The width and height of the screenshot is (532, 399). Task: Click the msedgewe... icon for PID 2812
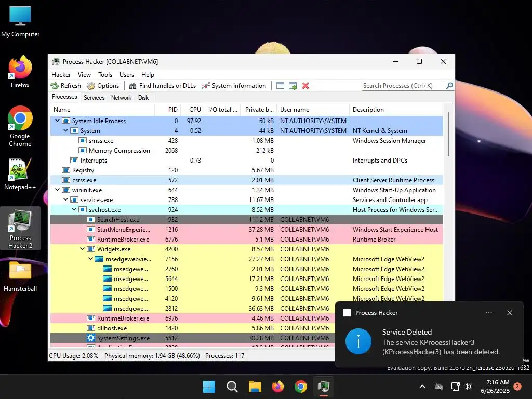(107, 309)
